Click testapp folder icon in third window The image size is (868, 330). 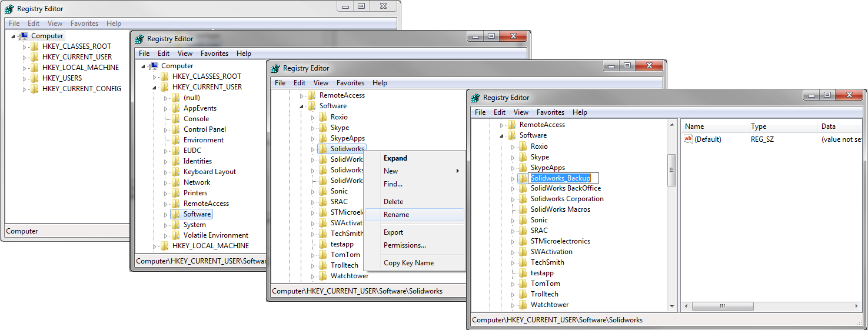[322, 244]
